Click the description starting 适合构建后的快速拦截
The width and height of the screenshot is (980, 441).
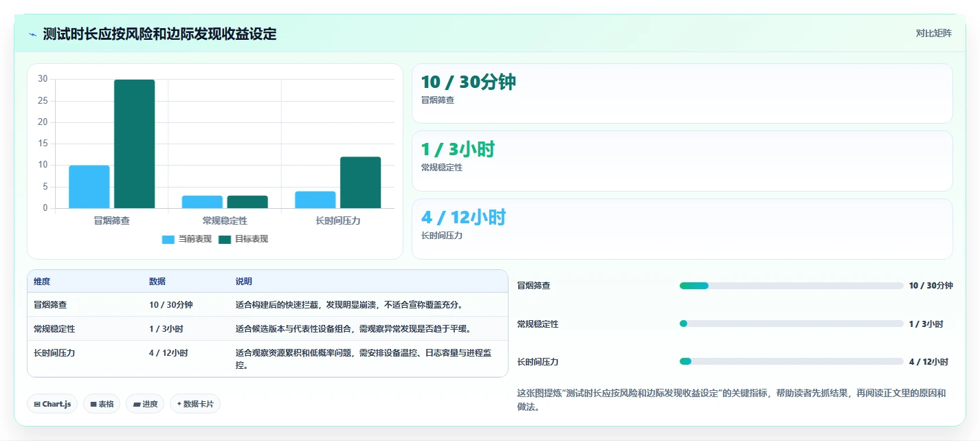coord(349,304)
